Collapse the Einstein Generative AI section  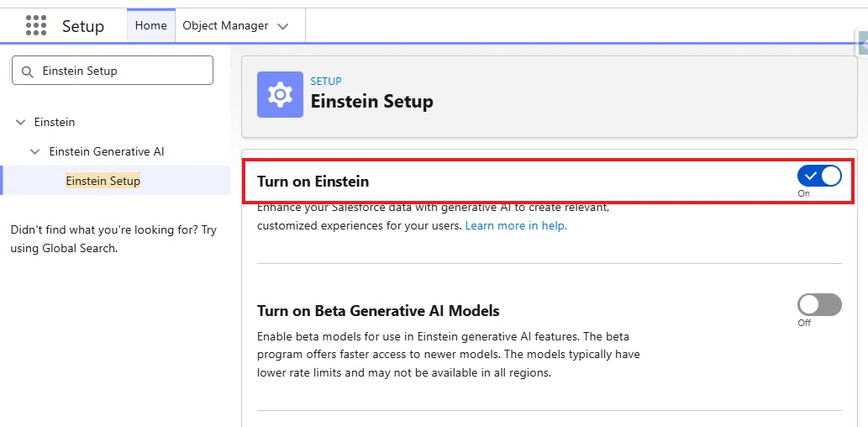coord(35,151)
